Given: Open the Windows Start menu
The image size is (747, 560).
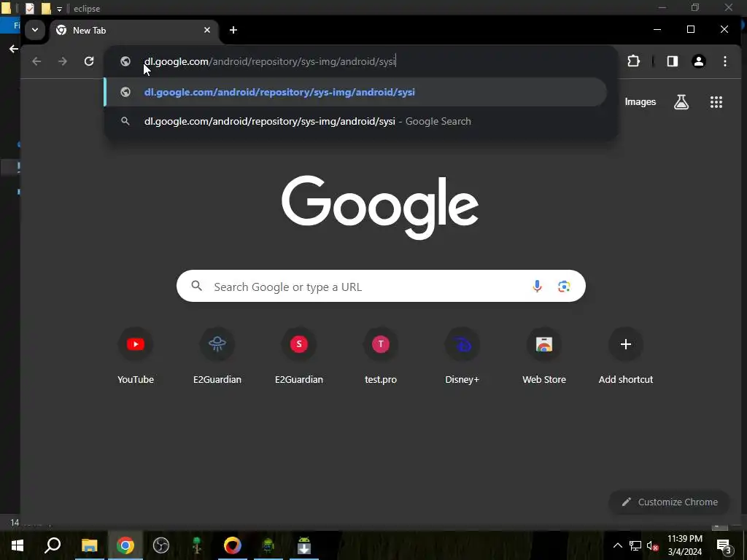Looking at the screenshot, I should click(x=18, y=545).
